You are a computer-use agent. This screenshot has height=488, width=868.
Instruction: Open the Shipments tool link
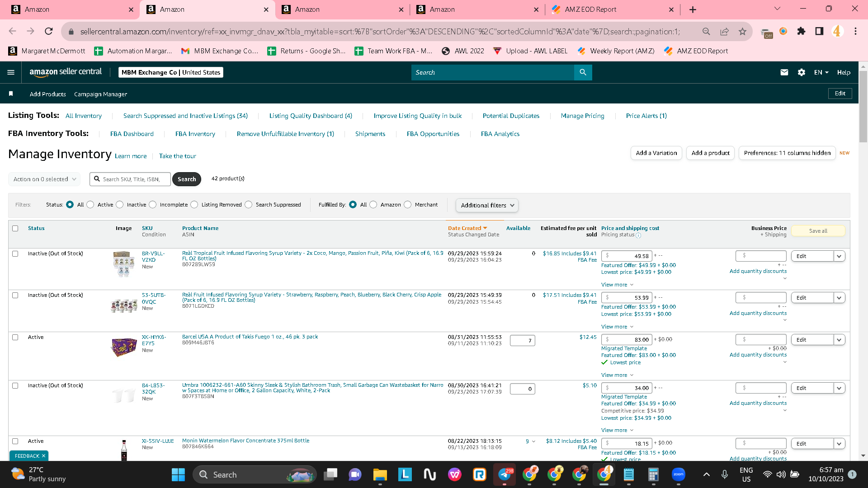(370, 134)
